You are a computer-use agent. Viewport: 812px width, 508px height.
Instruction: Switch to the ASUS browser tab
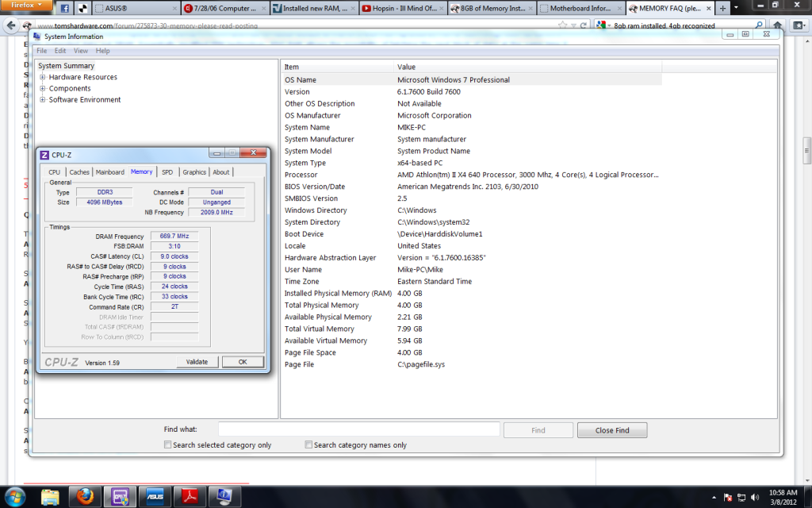(136, 8)
